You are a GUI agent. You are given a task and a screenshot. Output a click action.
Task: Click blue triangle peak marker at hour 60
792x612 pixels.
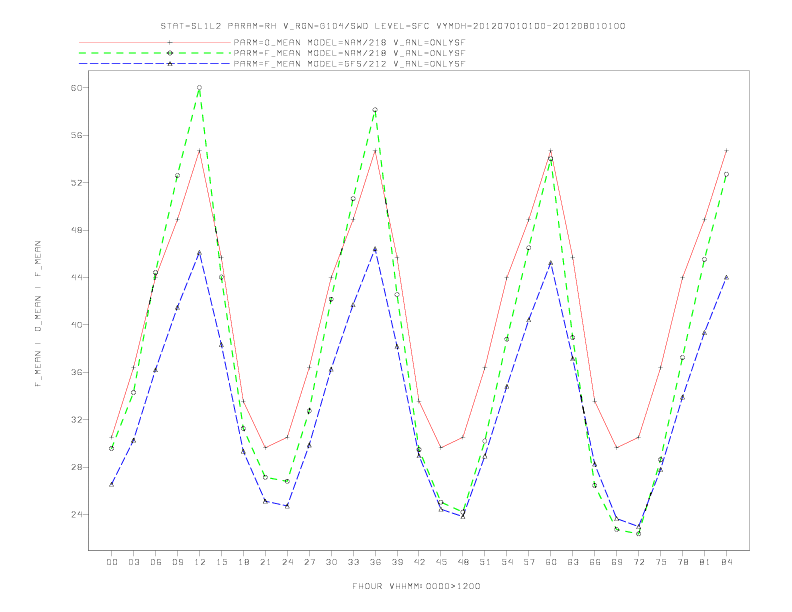pos(551,263)
